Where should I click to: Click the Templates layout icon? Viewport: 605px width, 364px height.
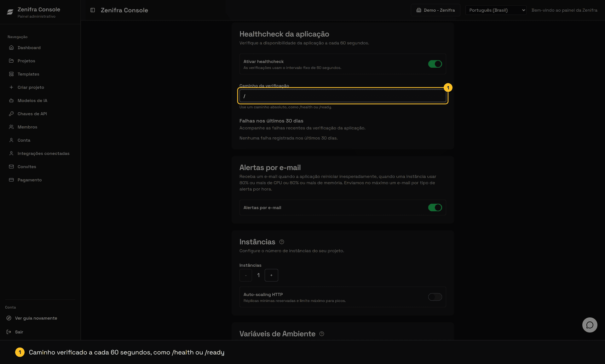(x=11, y=74)
